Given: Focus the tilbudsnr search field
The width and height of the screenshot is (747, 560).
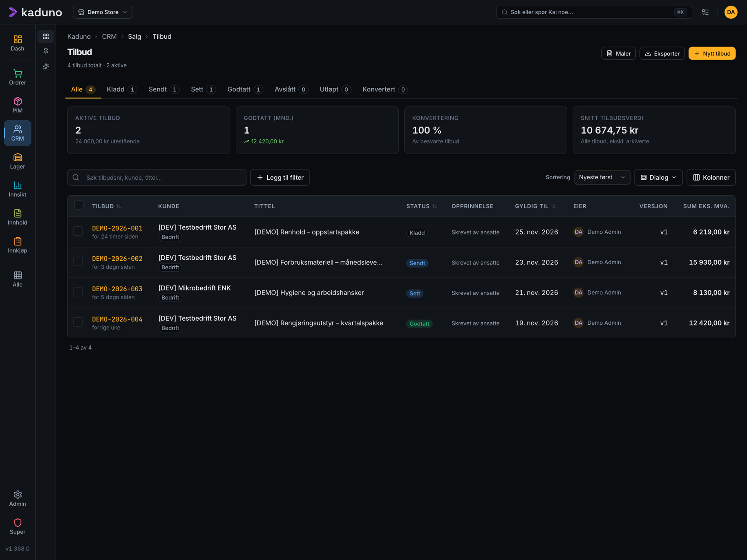Looking at the screenshot, I should 157,177.
